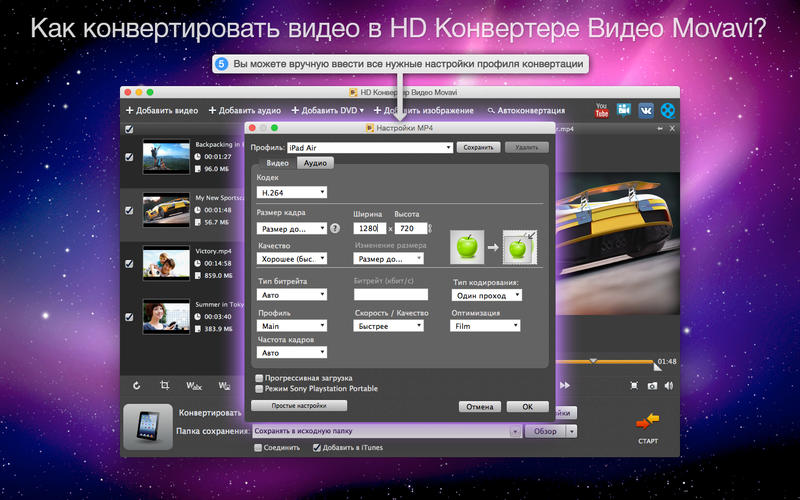Click Добавить аудио in the toolbar

(x=245, y=110)
